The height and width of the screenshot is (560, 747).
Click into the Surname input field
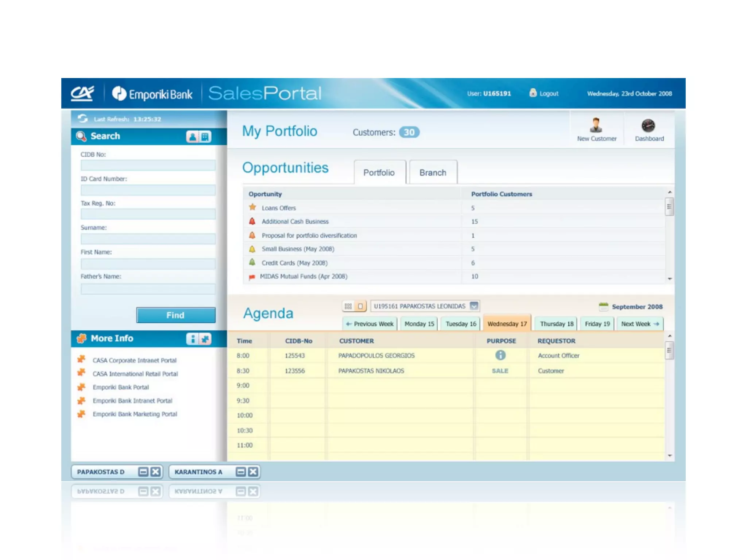click(148, 239)
